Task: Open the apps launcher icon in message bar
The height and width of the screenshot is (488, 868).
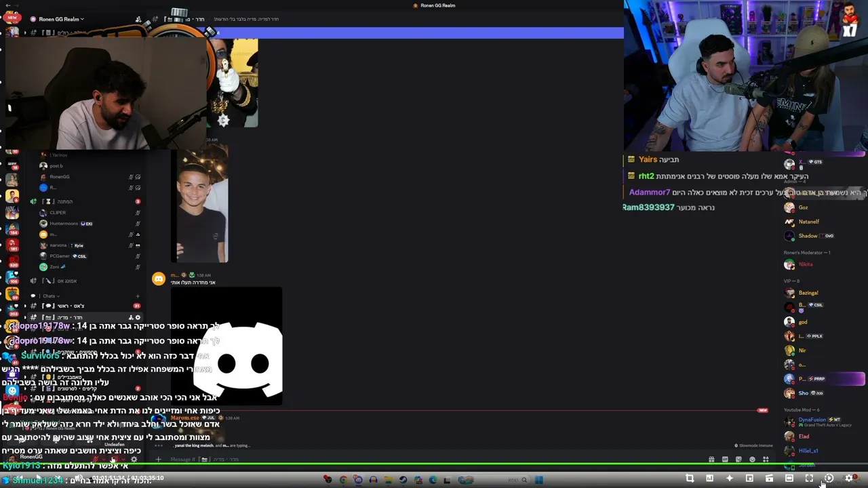Action: coord(766,460)
